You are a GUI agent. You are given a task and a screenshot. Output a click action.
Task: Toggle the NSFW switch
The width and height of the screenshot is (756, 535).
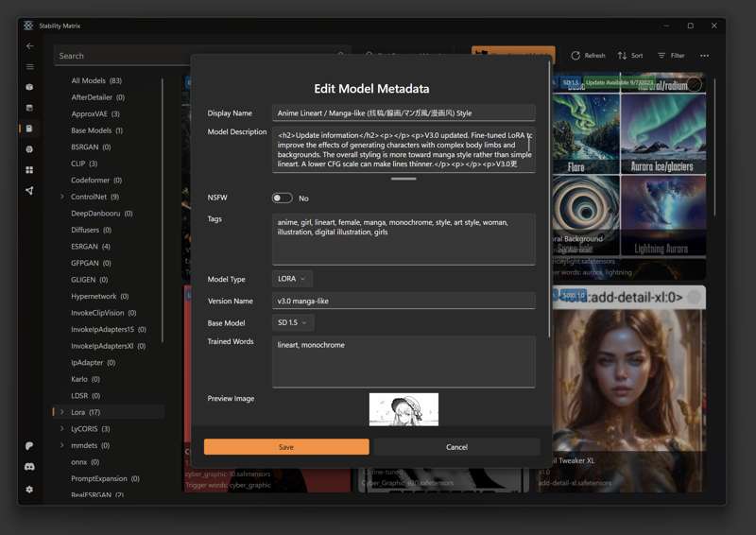tap(282, 198)
